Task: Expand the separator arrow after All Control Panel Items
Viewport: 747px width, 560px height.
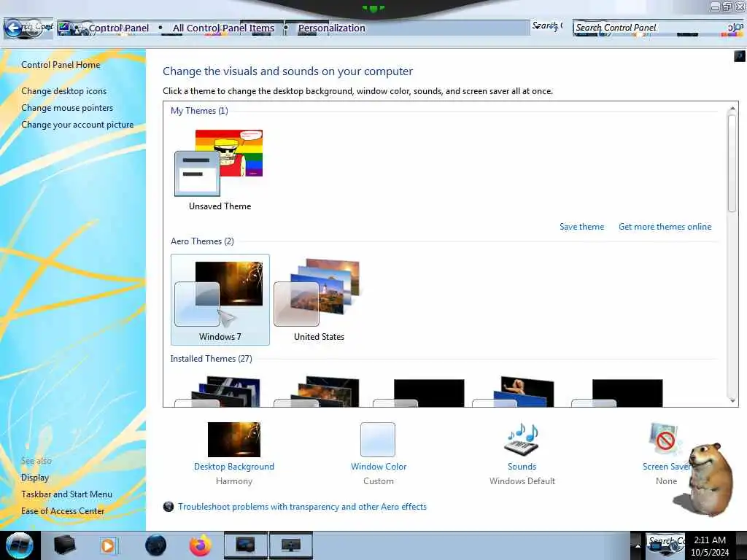Action: [x=286, y=28]
